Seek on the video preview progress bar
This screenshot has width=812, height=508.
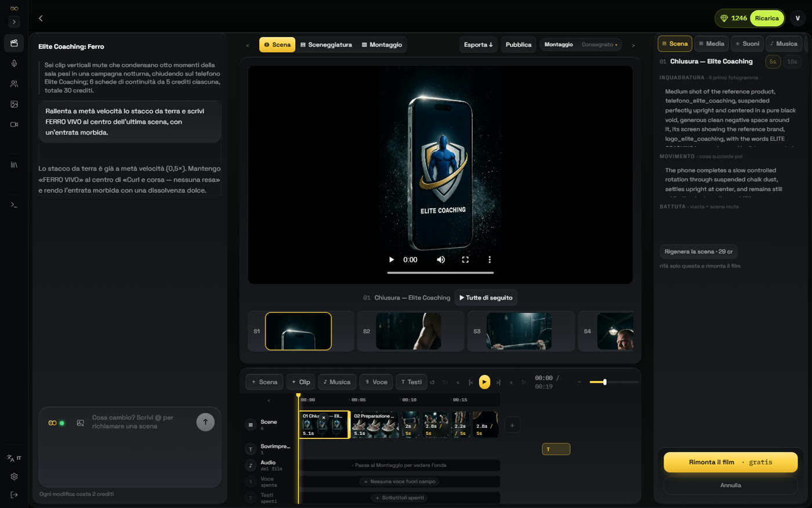coord(440,272)
